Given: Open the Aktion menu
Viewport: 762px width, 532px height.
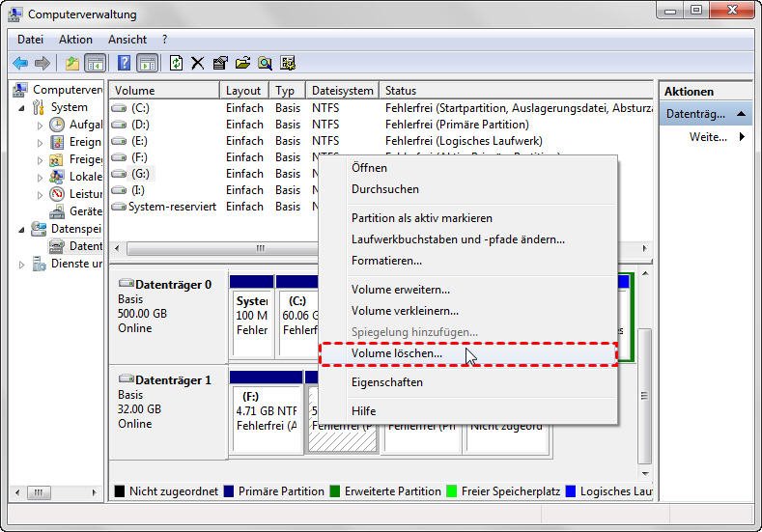Looking at the screenshot, I should [75, 40].
